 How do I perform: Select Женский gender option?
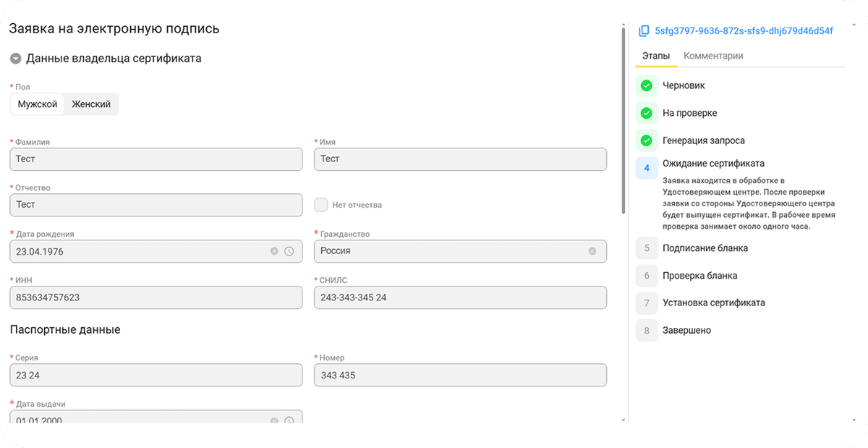click(x=91, y=104)
